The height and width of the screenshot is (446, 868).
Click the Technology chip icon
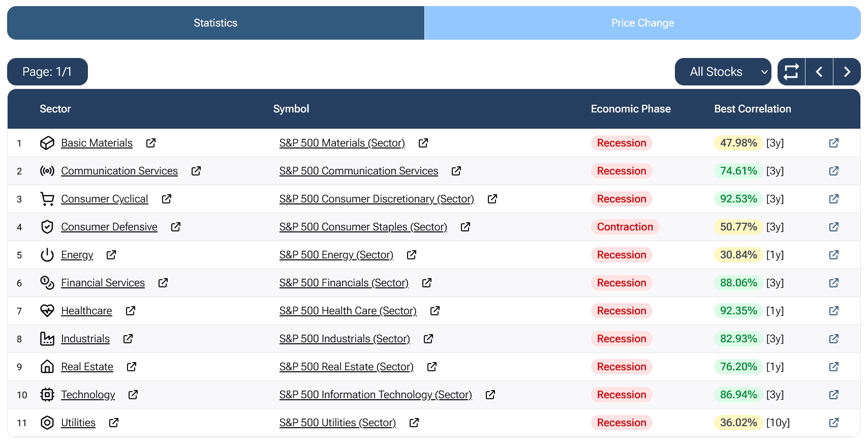coord(47,395)
